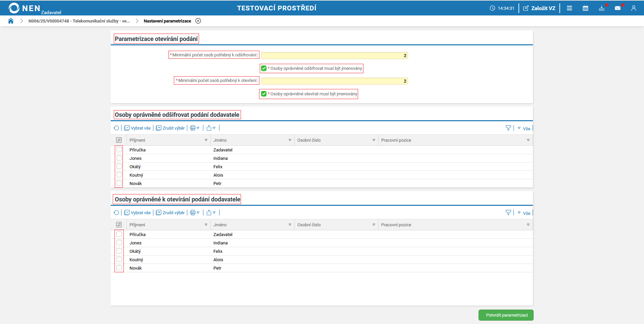The width and height of the screenshot is (644, 324).
Task: Open the messages envelope icon
Action: pos(617,8)
